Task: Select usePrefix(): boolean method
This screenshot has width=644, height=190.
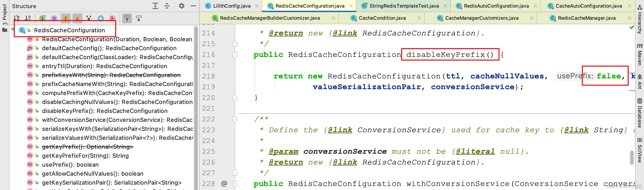Action: (x=70, y=165)
